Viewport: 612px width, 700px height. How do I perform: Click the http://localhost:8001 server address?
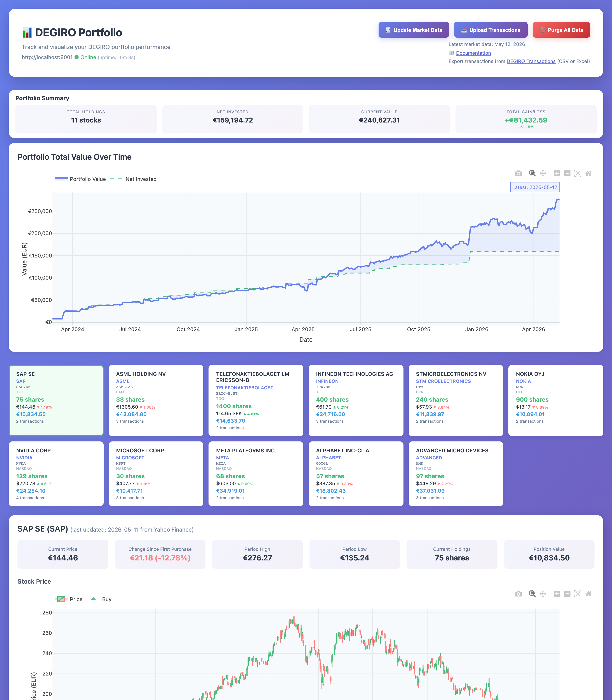[x=47, y=57]
